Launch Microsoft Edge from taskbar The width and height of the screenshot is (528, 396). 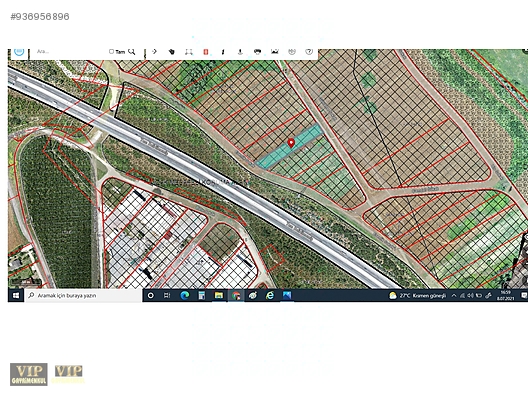coord(185,295)
